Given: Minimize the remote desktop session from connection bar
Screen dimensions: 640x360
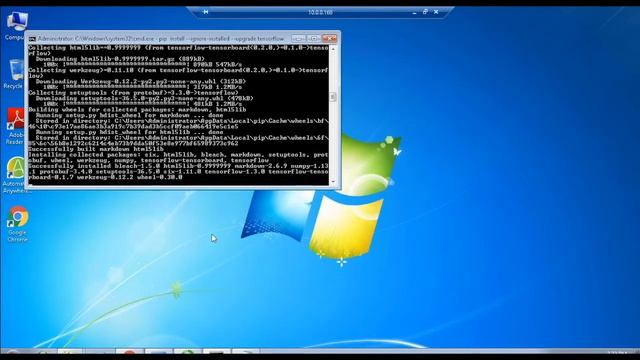Looking at the screenshot, I should tap(414, 12).
